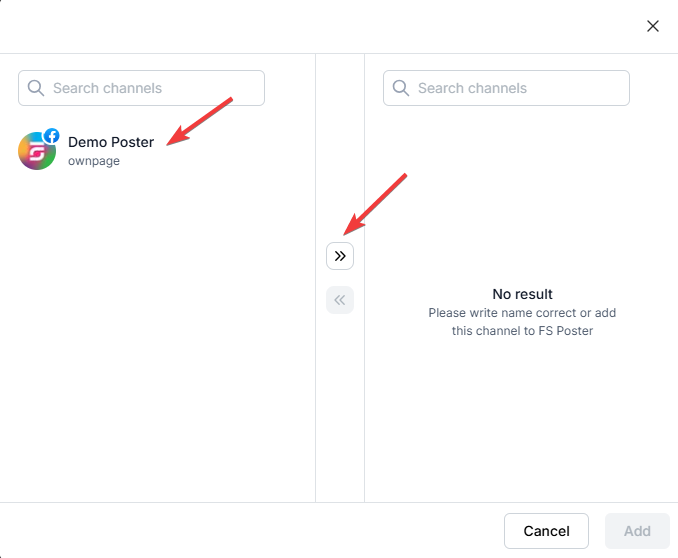Click the No result heading
678x558 pixels.
[x=522, y=294]
